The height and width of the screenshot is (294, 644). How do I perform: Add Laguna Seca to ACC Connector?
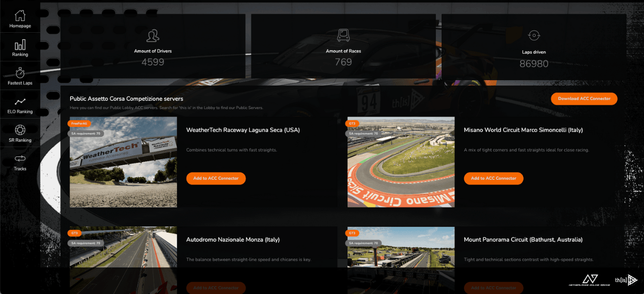tap(216, 178)
